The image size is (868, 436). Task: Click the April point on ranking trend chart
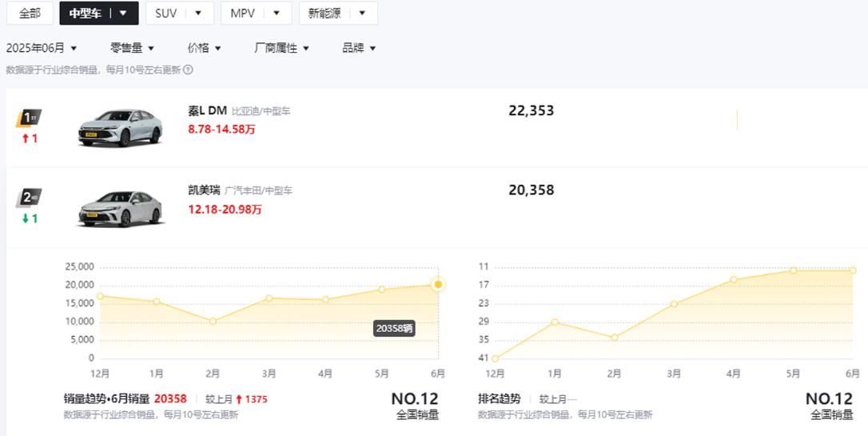click(734, 280)
